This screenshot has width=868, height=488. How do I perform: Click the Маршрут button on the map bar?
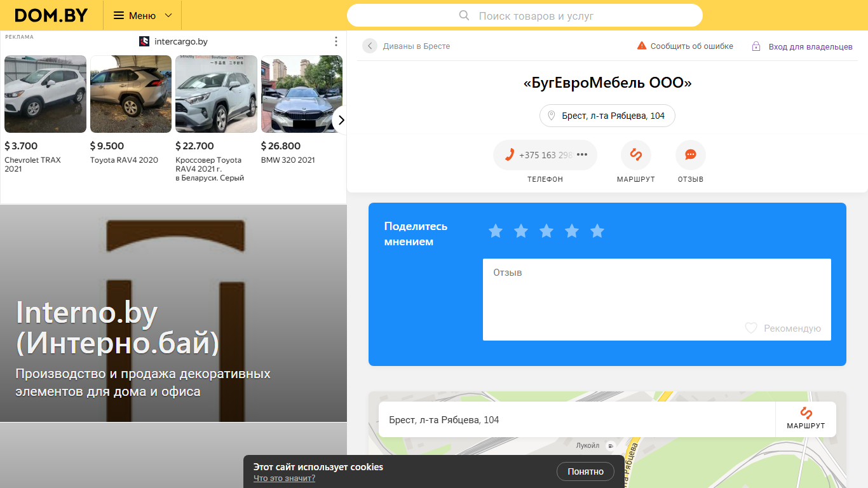coord(806,419)
